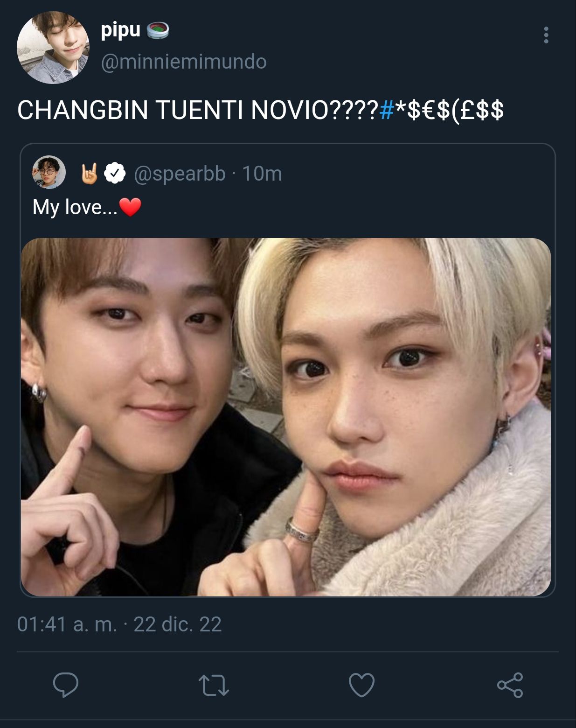Open the @minniemimundo handle
This screenshot has height=728, width=576.
(184, 62)
